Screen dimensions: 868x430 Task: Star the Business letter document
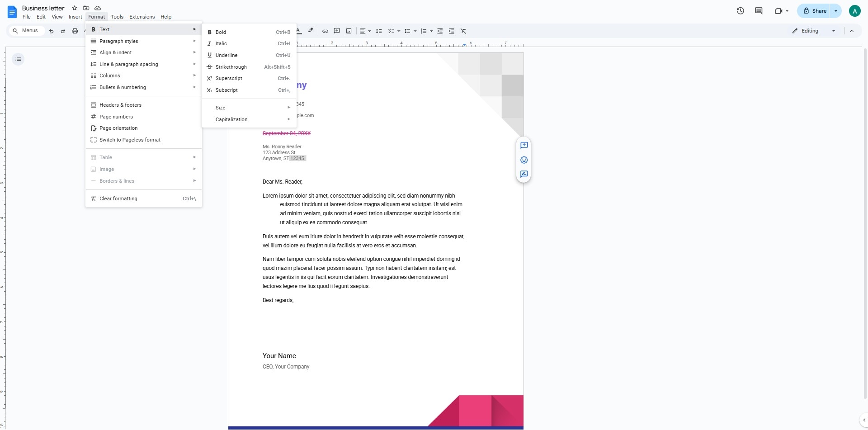[x=75, y=8]
